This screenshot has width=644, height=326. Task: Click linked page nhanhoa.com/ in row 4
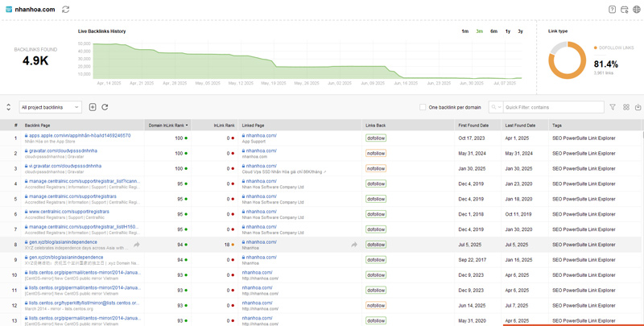261,181
